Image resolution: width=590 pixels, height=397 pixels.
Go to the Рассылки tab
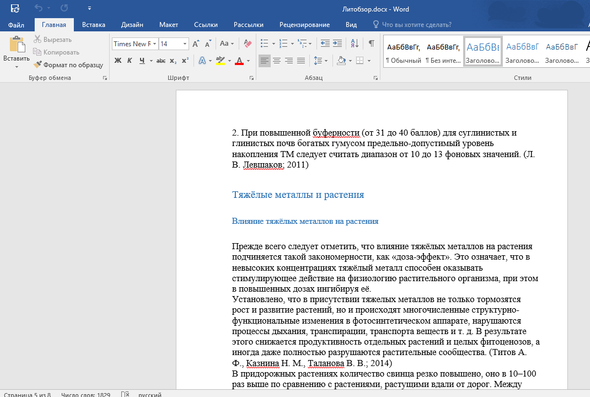pyautogui.click(x=248, y=25)
